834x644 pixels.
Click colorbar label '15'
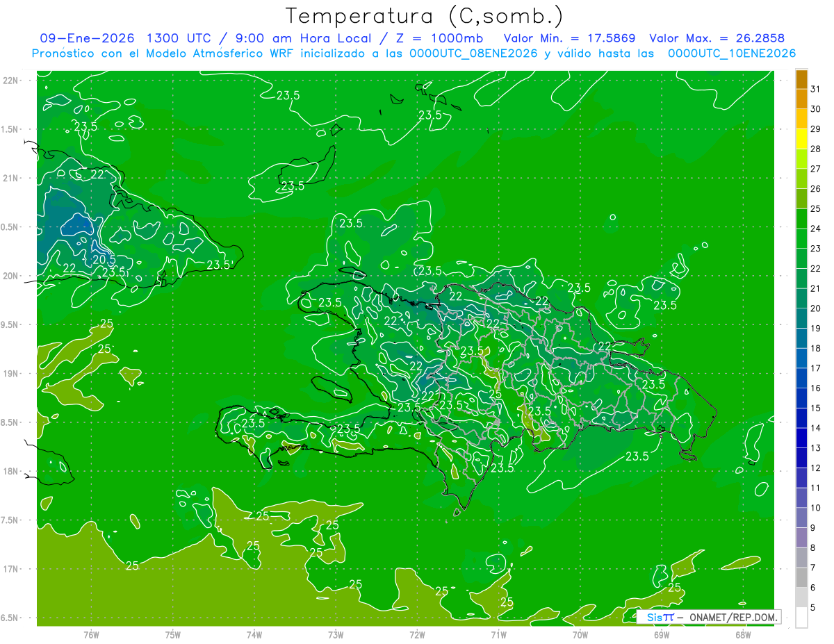click(816, 408)
